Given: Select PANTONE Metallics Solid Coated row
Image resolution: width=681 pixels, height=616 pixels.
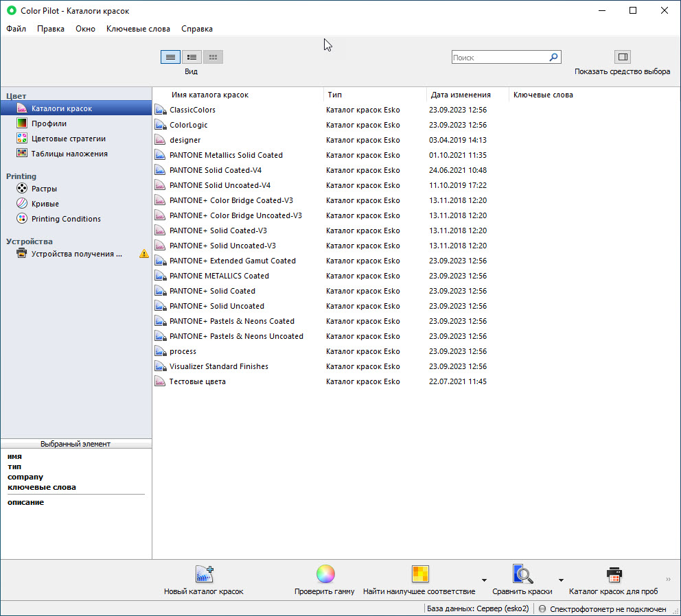Looking at the screenshot, I should click(x=416, y=155).
